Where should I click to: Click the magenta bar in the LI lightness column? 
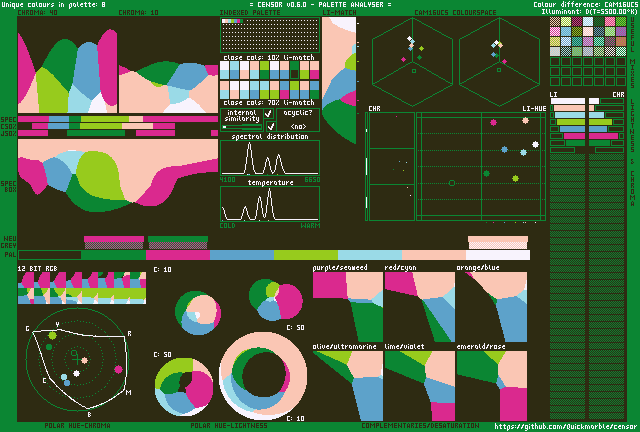coord(574,136)
